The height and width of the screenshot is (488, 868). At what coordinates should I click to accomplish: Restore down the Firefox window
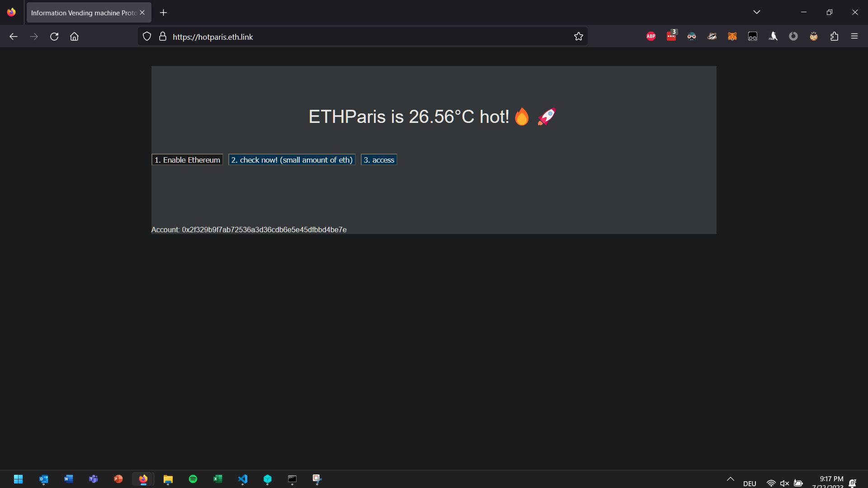pos(829,12)
